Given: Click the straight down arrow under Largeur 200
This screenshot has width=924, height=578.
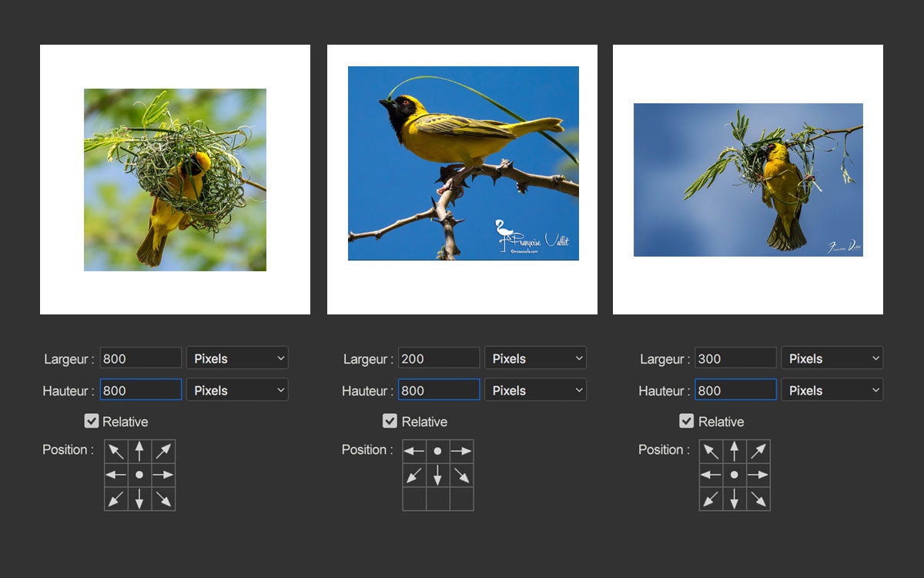Looking at the screenshot, I should pos(437,475).
